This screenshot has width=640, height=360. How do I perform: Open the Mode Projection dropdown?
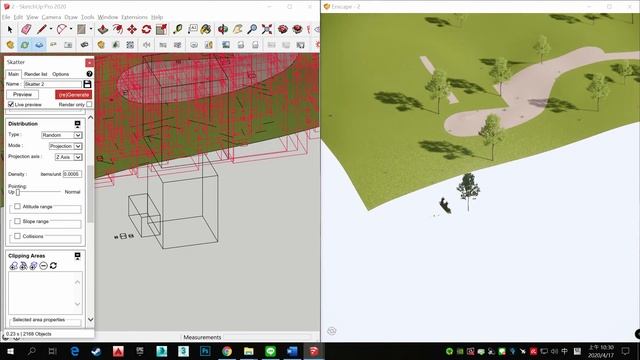65,146
